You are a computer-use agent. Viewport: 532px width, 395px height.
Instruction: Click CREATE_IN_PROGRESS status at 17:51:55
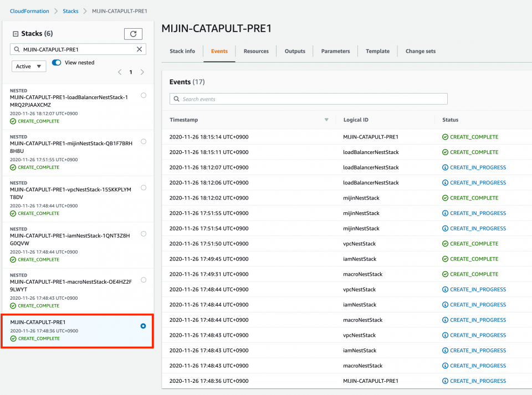[x=474, y=213]
